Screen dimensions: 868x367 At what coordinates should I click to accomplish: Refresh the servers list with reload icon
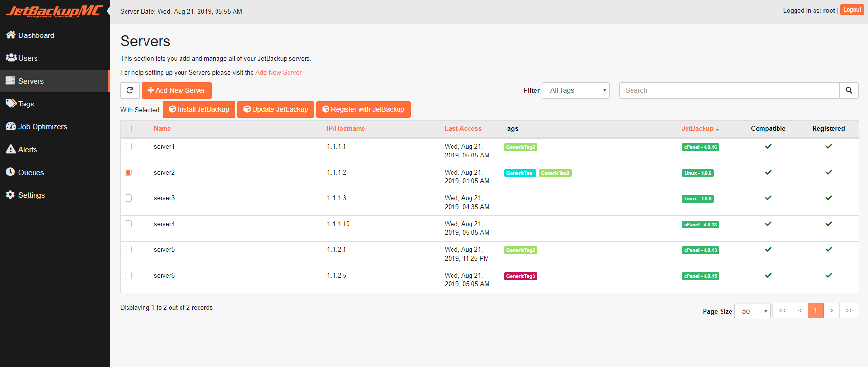pos(130,90)
